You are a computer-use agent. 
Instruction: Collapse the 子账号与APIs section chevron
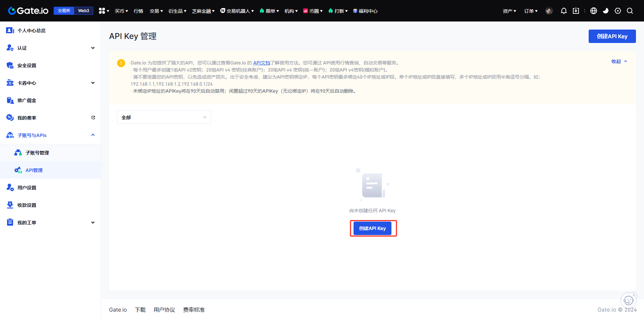[x=93, y=135]
